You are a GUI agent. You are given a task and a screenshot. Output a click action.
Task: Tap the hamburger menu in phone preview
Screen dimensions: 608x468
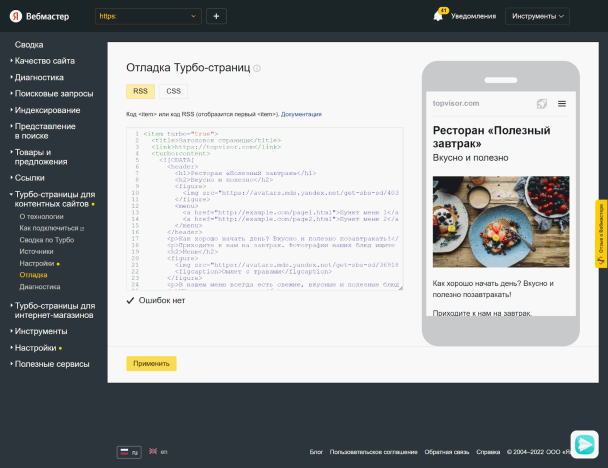point(562,103)
